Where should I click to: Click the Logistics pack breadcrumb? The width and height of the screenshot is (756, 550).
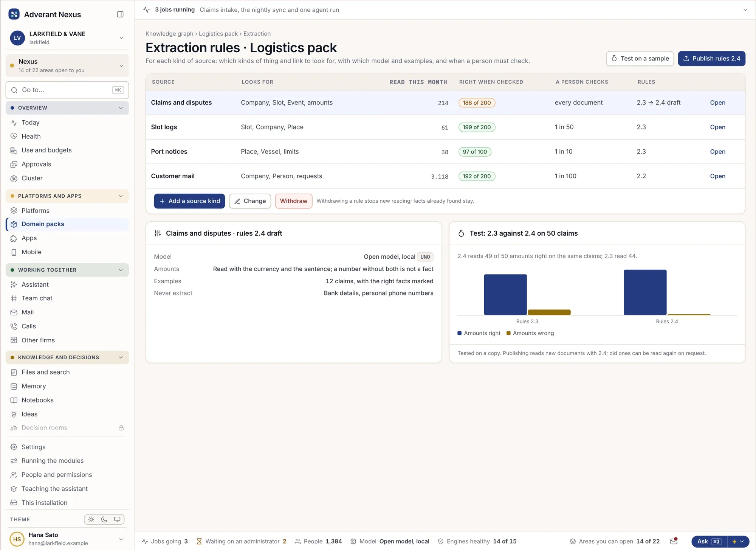pyautogui.click(x=218, y=34)
